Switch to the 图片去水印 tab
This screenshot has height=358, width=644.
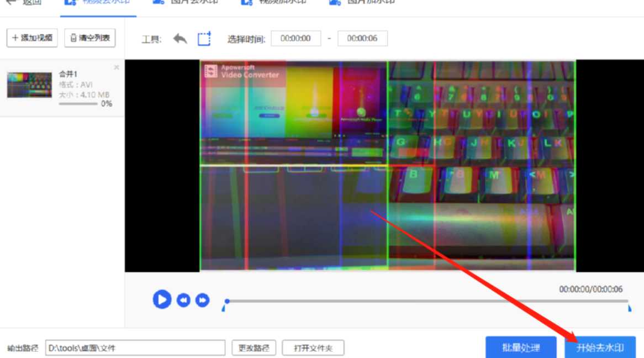pos(185,2)
